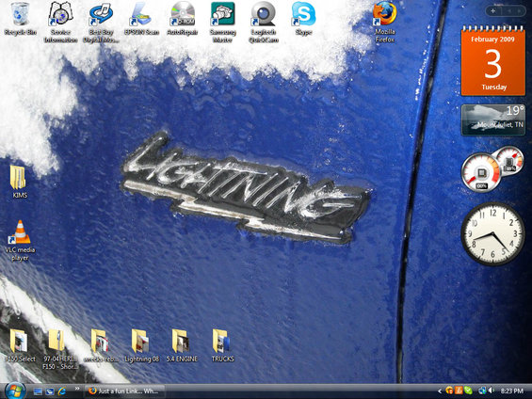Click the analog clock gadget
Screen dimensions: 532x399
pyautogui.click(x=492, y=234)
